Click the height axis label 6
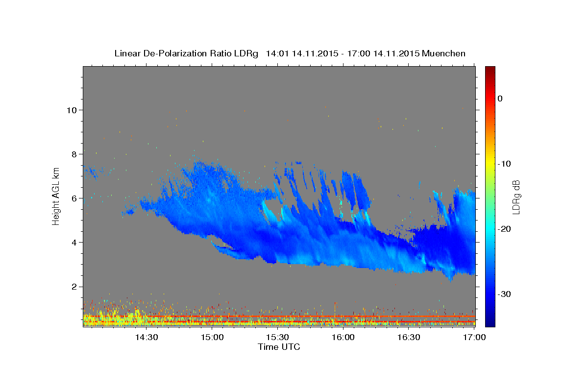 (x=74, y=198)
